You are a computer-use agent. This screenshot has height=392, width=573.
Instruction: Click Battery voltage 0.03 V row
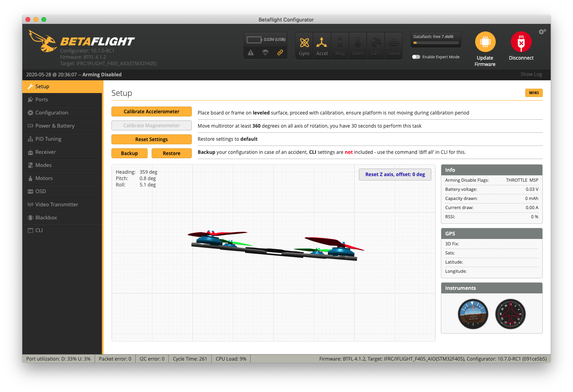[492, 190]
